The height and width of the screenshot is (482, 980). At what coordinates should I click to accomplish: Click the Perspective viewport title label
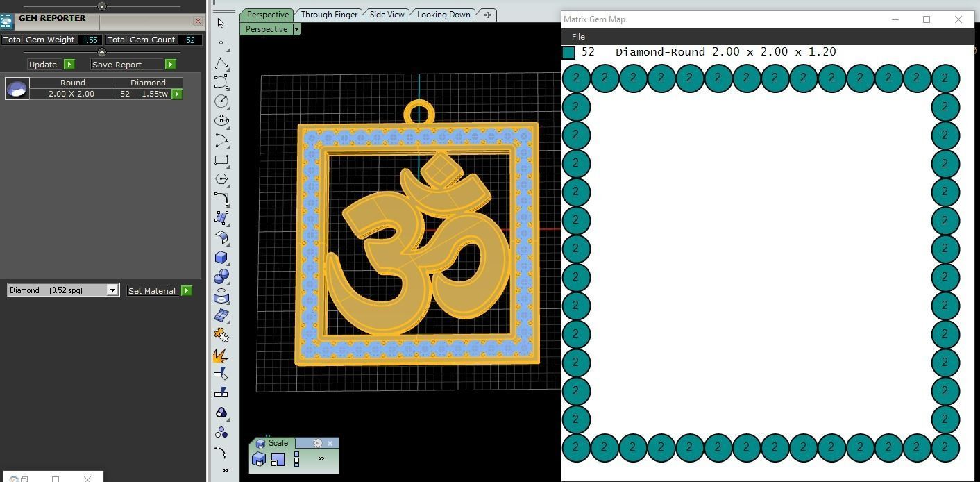pos(267,29)
